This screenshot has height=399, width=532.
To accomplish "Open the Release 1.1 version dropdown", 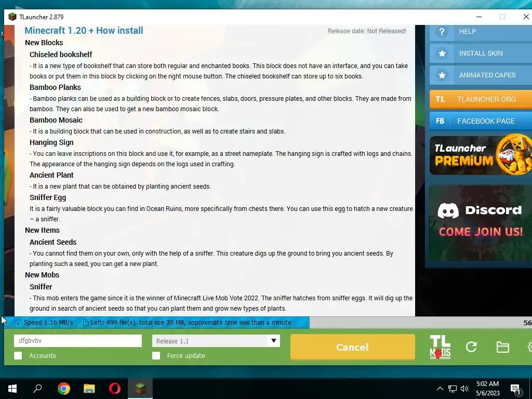I will point(216,341).
